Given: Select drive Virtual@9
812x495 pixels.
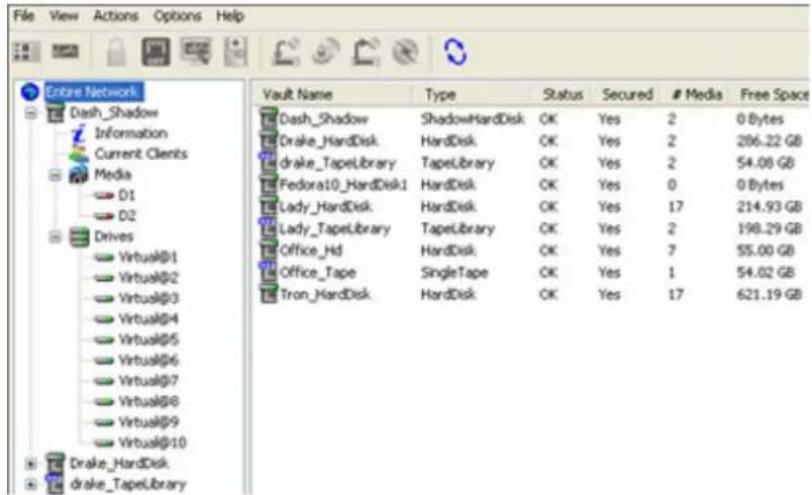Looking at the screenshot, I should pos(148,423).
